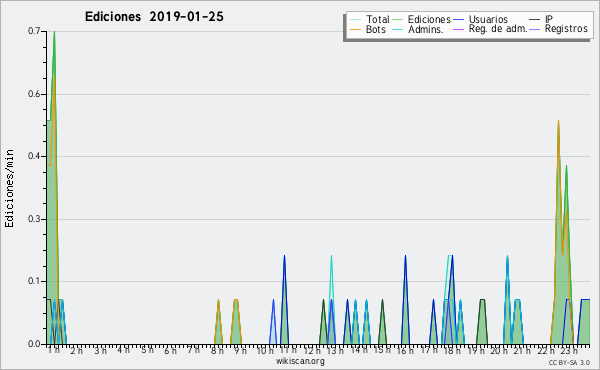This screenshot has width=600, height=370.
Task: Click the '3 h' x-axis label
Action: (x=100, y=350)
